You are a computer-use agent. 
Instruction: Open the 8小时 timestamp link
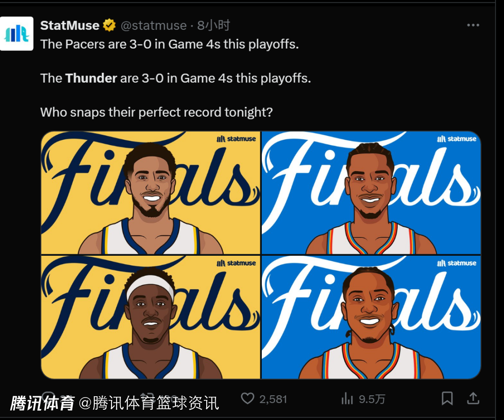tap(213, 25)
